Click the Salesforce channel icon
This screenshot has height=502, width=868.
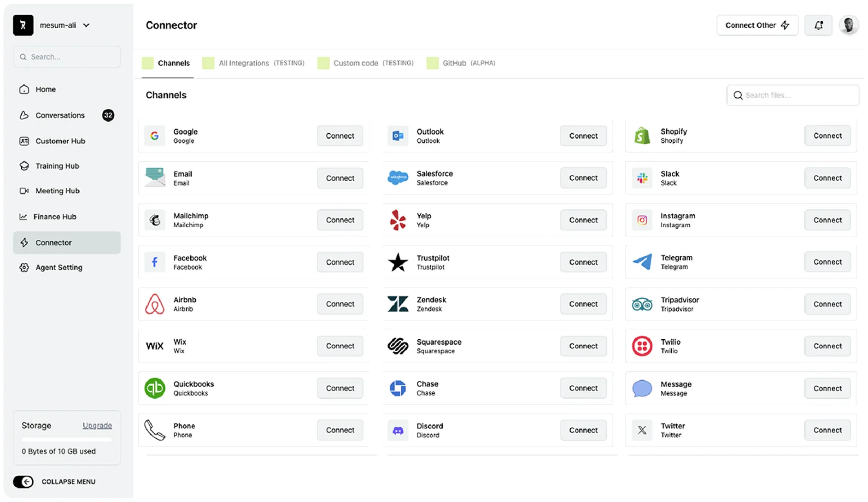[x=398, y=178]
